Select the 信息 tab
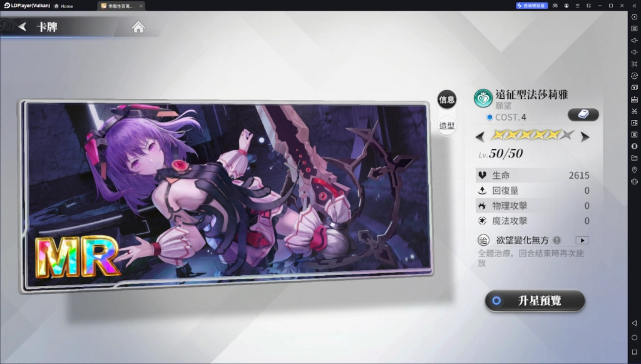 click(447, 99)
